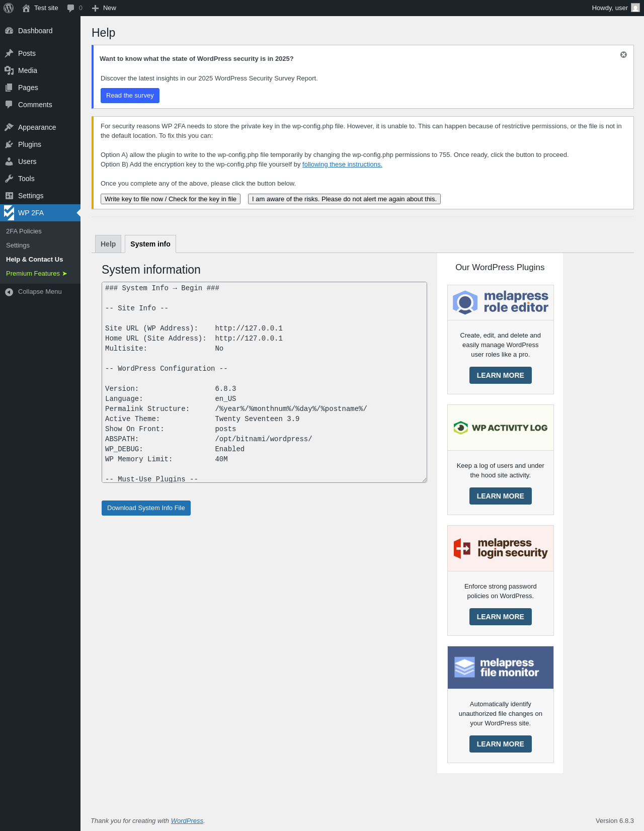Learn more about Melapress File Monitor
Image resolution: width=644 pixels, height=831 pixels.
(501, 744)
